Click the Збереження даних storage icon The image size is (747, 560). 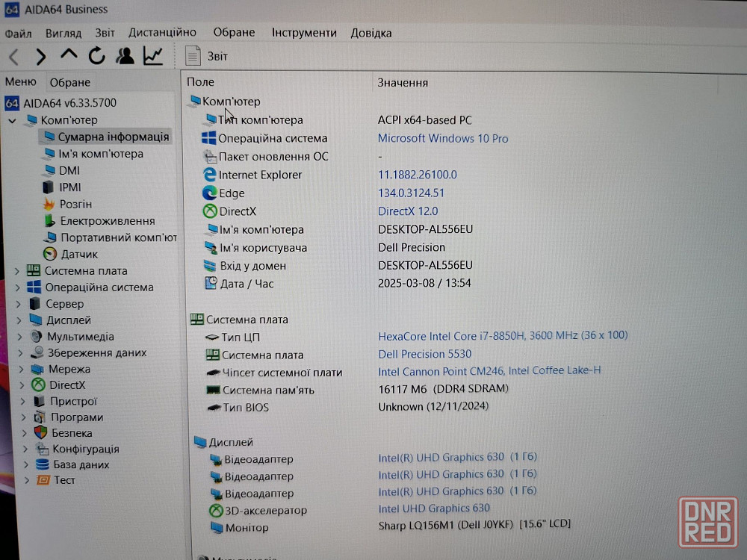pos(37,353)
